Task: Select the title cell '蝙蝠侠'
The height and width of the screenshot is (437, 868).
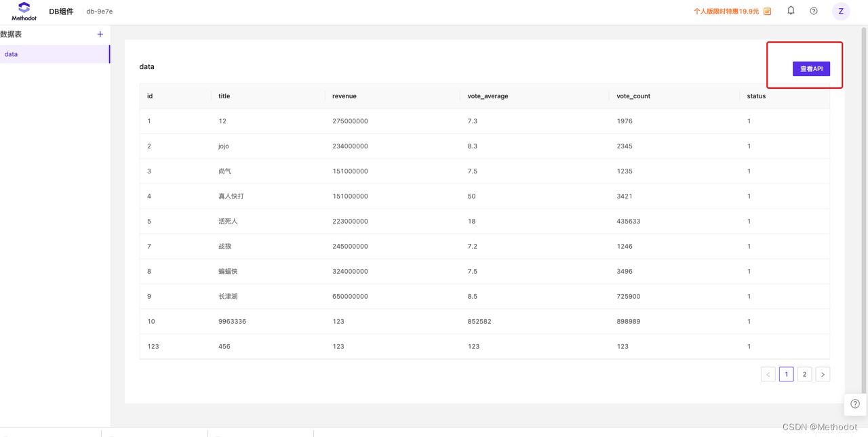Action: (x=228, y=272)
